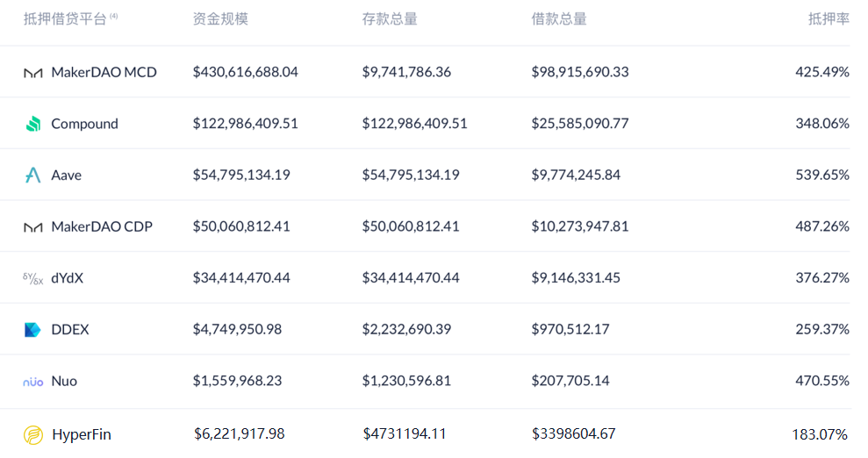The width and height of the screenshot is (868, 458).
Task: Open the Compound platform link
Action: point(85,124)
